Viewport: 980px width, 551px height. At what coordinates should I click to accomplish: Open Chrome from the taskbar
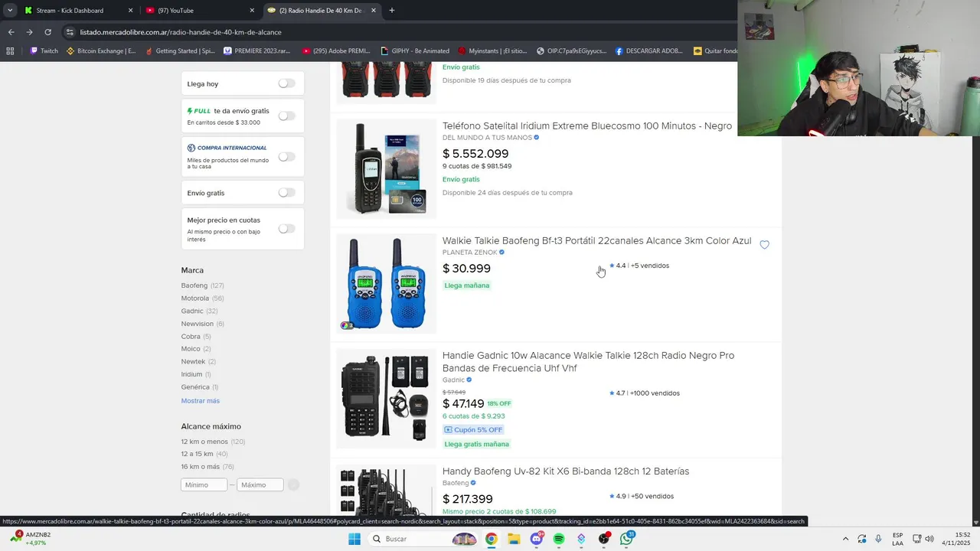click(491, 539)
